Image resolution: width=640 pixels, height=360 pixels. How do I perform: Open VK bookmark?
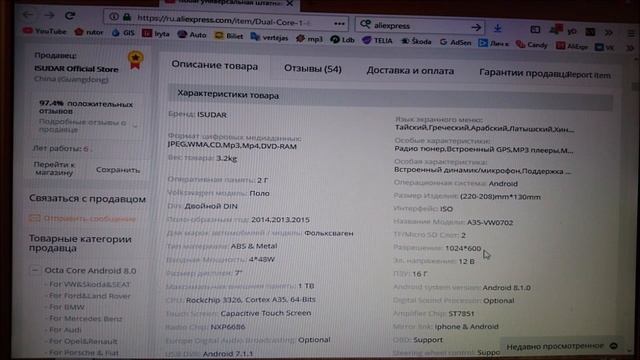point(605,47)
